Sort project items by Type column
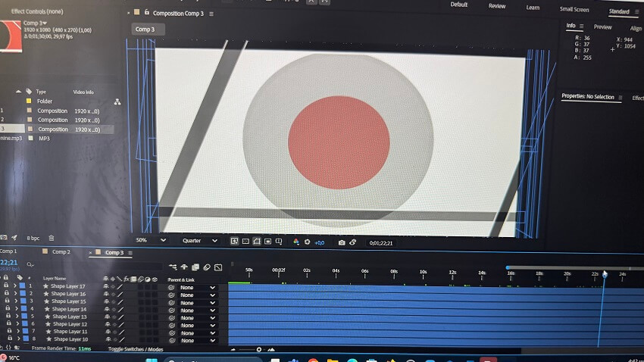This screenshot has width=644, height=362. [x=41, y=92]
